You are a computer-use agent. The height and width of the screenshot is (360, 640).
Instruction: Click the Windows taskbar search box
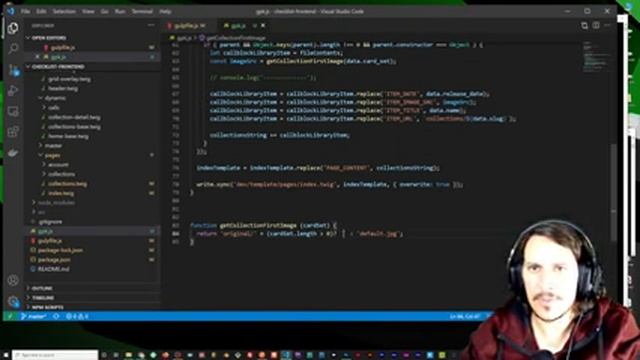coord(55,355)
